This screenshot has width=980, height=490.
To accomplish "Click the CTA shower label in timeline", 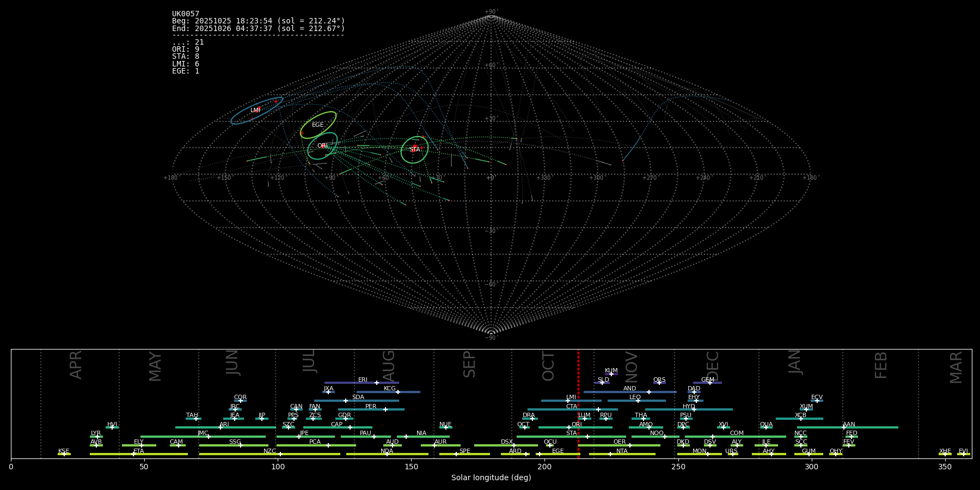I will click(572, 407).
